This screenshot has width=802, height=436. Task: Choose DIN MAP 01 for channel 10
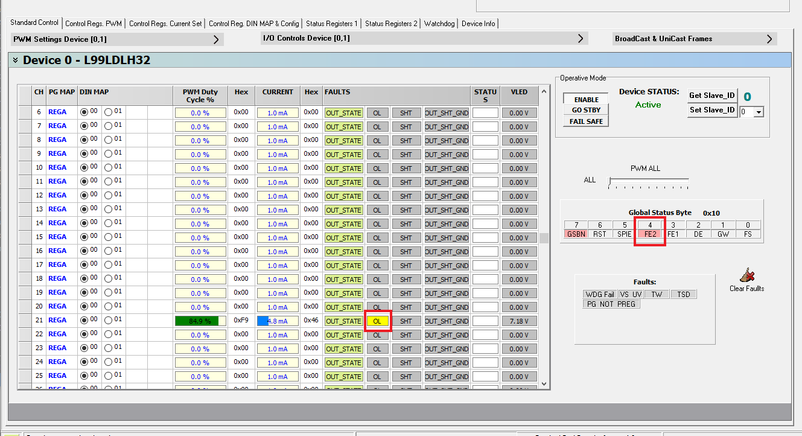(x=109, y=167)
